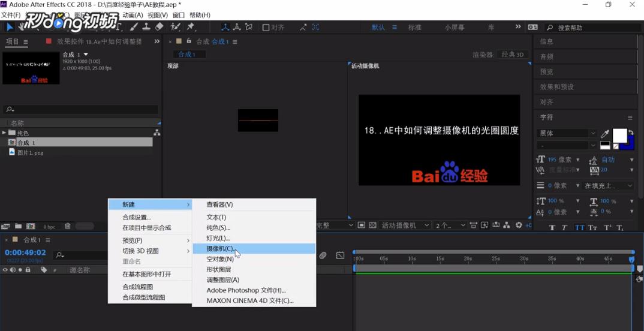Activate World Axis mode icon
The width and height of the screenshot is (644, 331).
click(x=237, y=27)
